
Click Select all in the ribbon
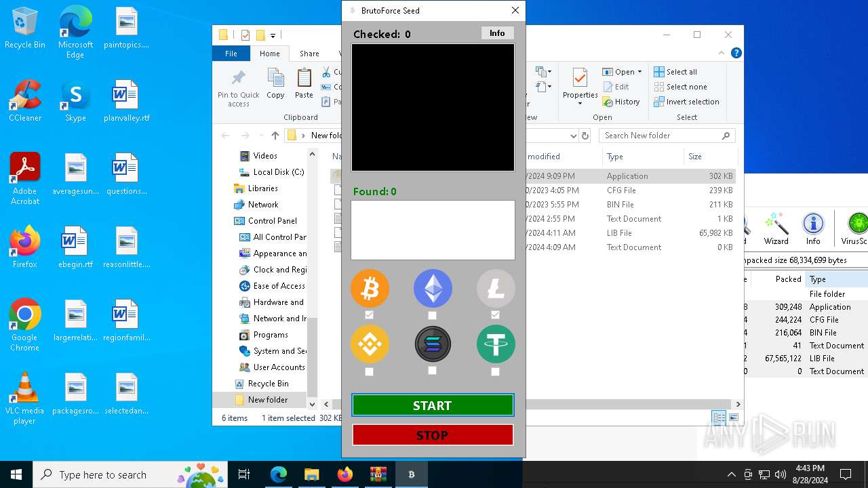pyautogui.click(x=675, y=72)
